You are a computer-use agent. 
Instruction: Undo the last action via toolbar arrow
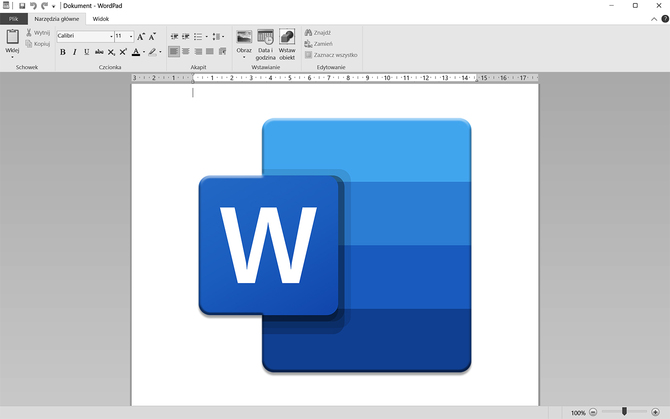33,6
